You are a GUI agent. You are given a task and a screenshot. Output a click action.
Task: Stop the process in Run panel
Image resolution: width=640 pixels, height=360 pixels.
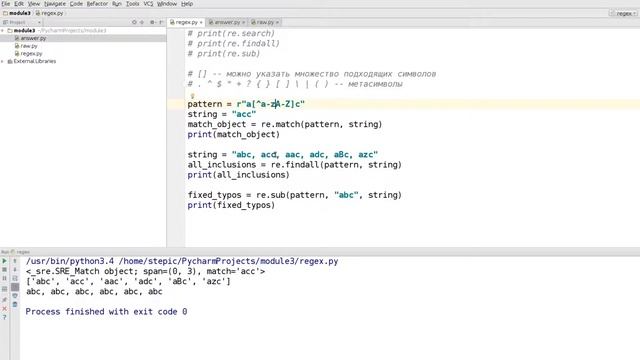coord(4,270)
